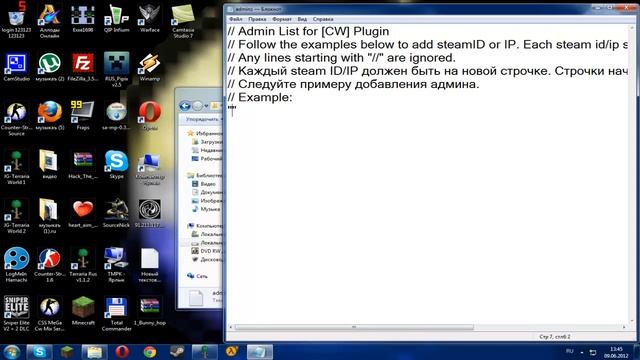This screenshot has height=360, width=640.
Task: Open the SourceNick desktop icon
Action: point(116,213)
